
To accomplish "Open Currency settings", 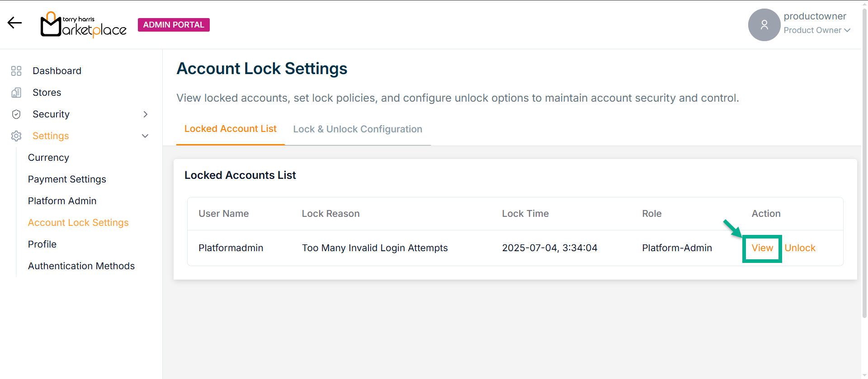I will tap(48, 158).
